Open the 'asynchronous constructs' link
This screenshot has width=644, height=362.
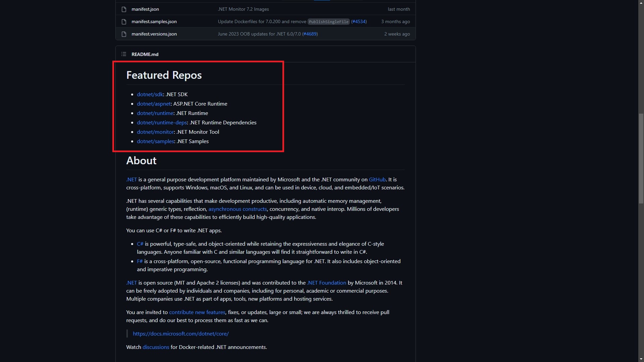pyautogui.click(x=237, y=209)
